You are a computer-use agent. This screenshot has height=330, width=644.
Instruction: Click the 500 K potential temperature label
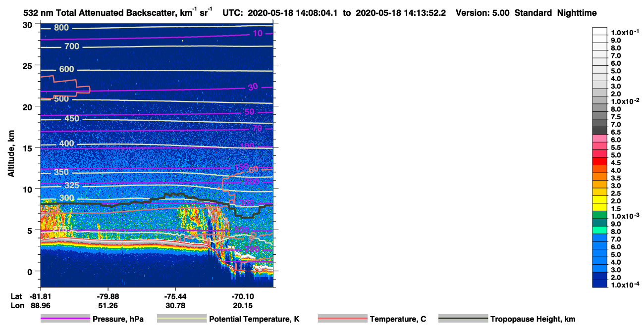tap(61, 99)
